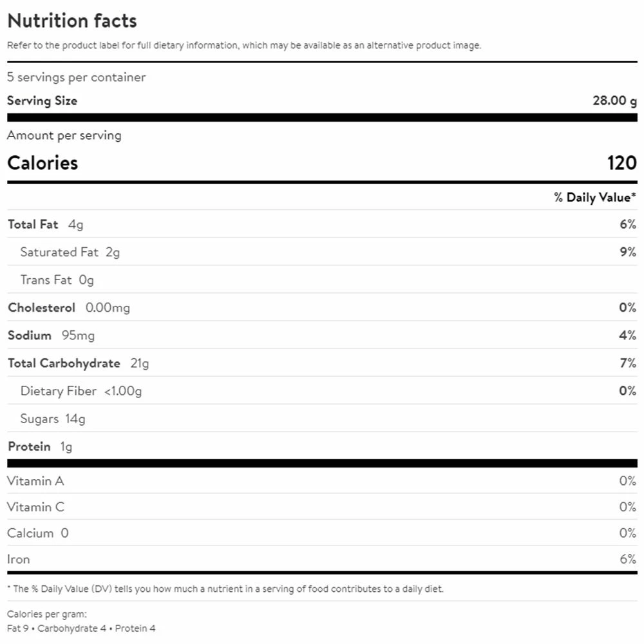
Task: Select the 5 servings per container line
Action: 77,77
